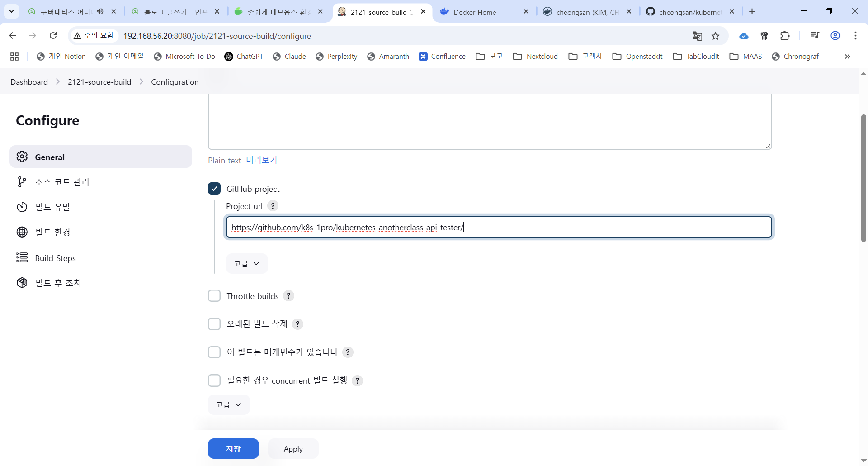
Task: Click the 빌드 환경 globe icon
Action: coord(22,232)
